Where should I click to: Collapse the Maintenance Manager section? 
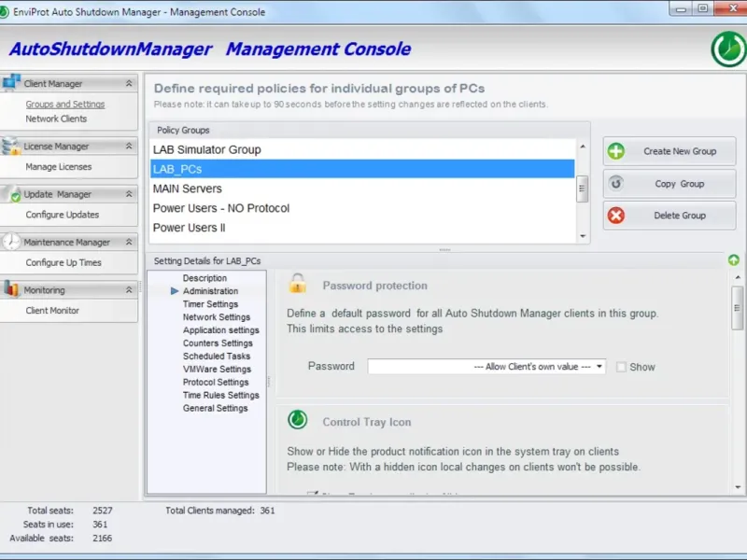(x=129, y=243)
